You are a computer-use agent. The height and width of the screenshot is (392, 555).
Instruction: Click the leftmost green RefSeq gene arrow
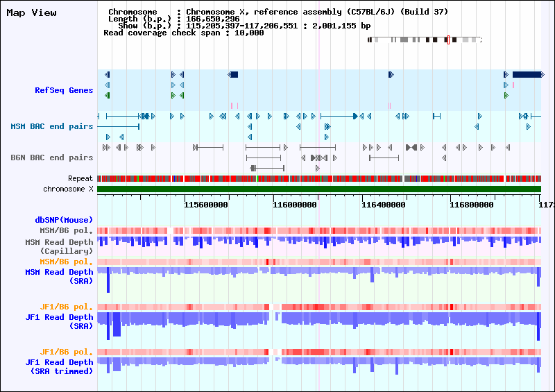click(108, 95)
